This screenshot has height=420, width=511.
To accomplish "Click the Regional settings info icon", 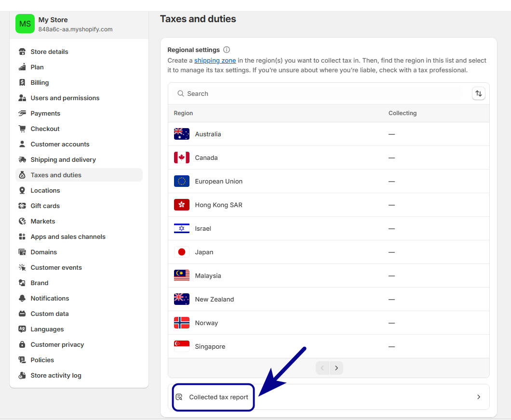I will pyautogui.click(x=227, y=50).
